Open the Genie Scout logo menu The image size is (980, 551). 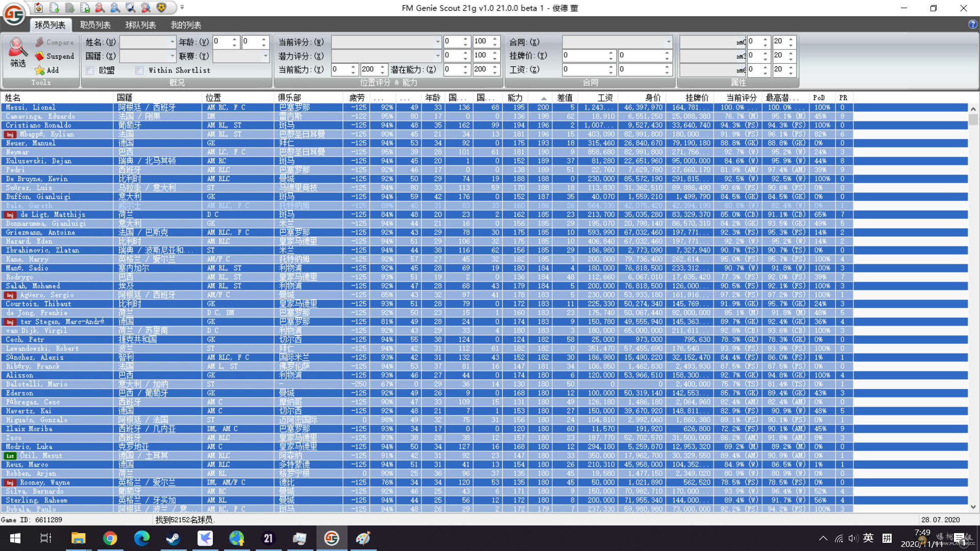coord(14,14)
